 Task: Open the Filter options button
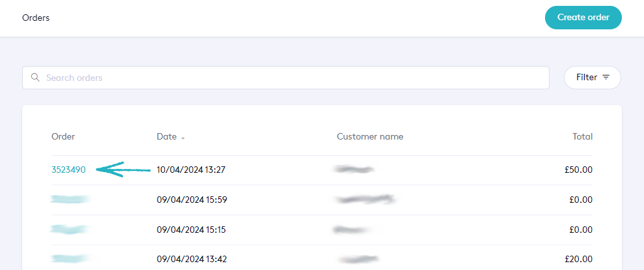[592, 77]
